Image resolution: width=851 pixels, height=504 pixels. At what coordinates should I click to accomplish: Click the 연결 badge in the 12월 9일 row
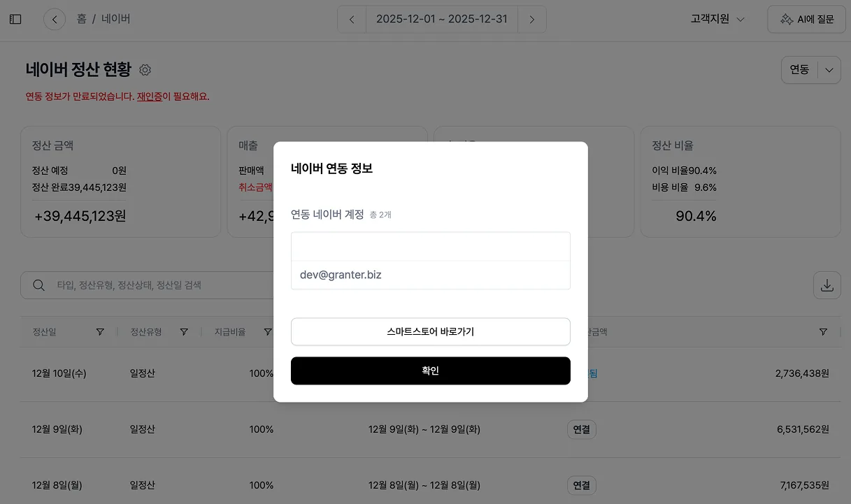582,429
